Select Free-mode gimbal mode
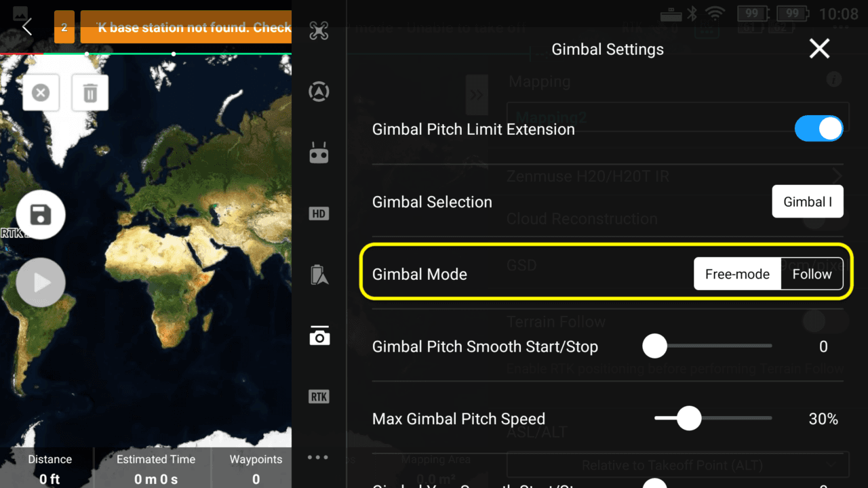Viewport: 868px width, 488px height. click(737, 274)
